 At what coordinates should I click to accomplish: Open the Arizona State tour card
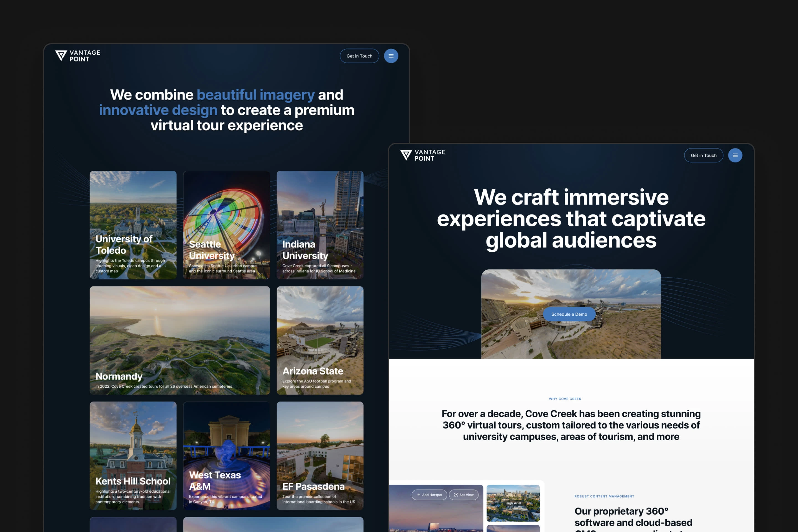320,340
